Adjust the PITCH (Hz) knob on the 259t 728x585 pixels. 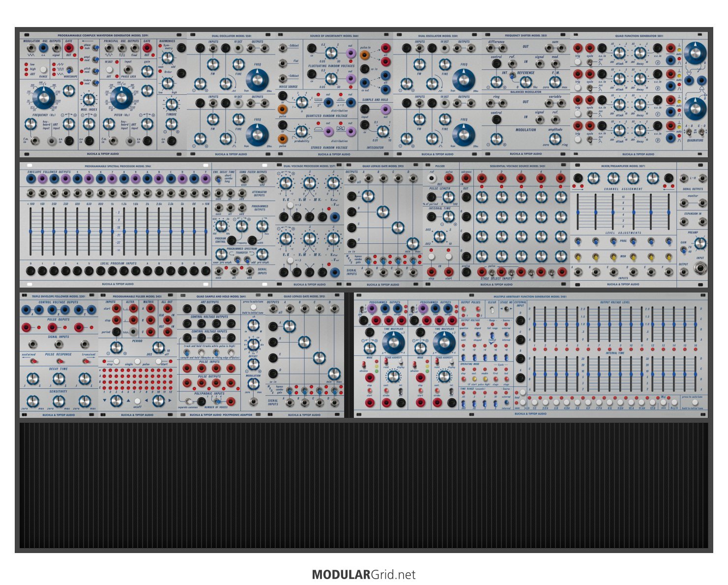point(122,98)
